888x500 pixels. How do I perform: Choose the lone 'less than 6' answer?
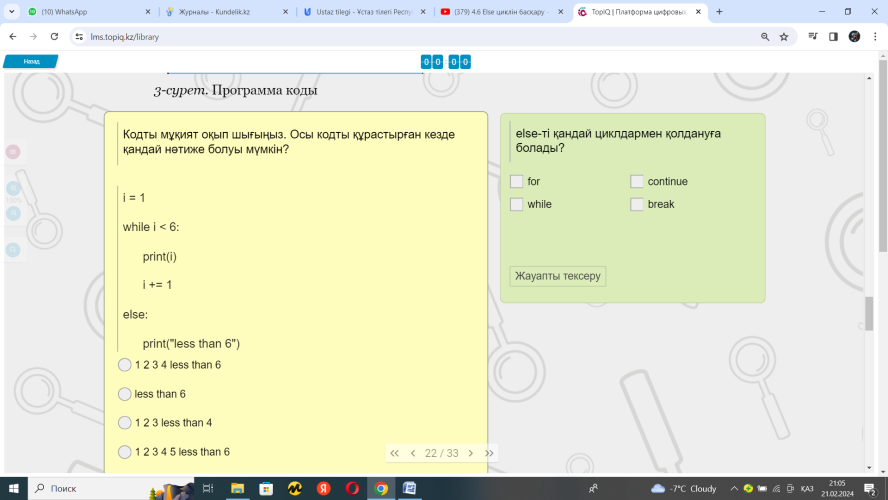(125, 394)
